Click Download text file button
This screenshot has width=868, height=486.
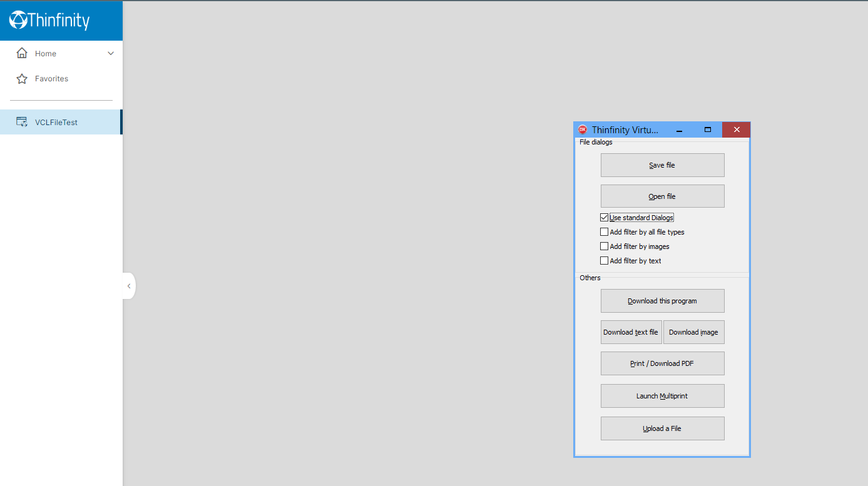(631, 332)
